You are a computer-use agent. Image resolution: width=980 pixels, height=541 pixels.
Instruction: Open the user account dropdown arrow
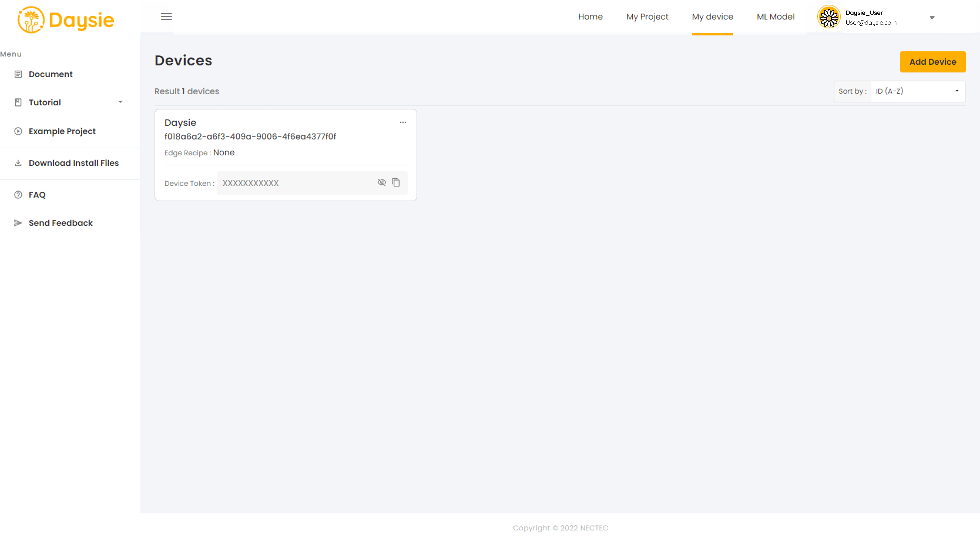pyautogui.click(x=932, y=18)
